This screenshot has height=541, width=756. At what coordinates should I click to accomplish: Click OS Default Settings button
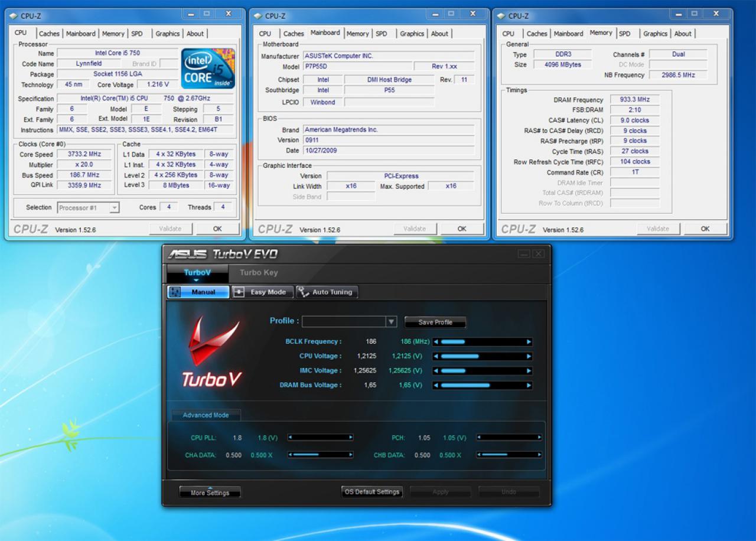click(x=372, y=491)
